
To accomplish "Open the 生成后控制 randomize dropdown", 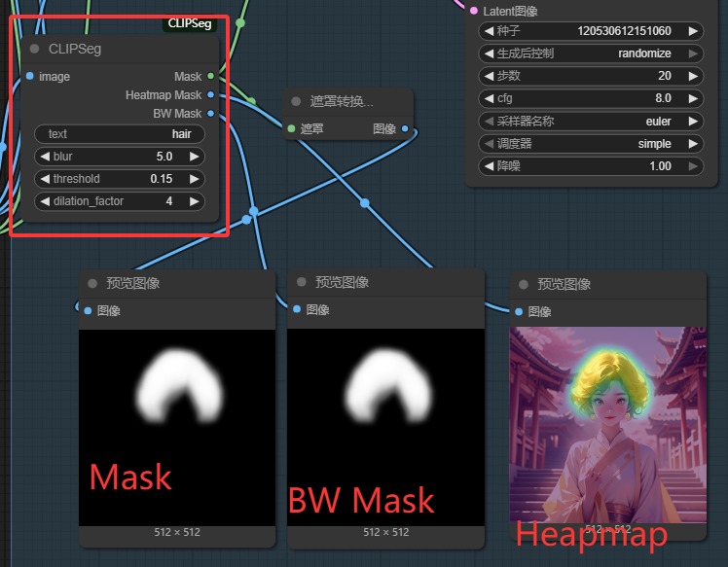I will click(x=591, y=53).
